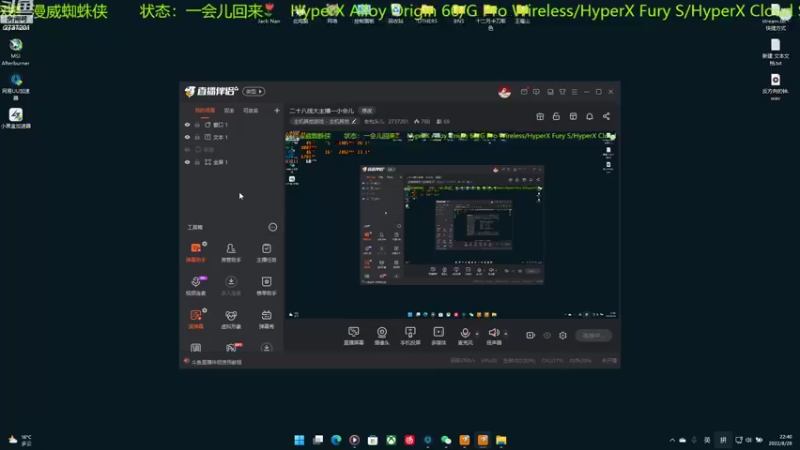Open the 虚拟形象 bear-face tool
Image resolution: width=800 pixels, height=450 pixels.
click(x=231, y=319)
